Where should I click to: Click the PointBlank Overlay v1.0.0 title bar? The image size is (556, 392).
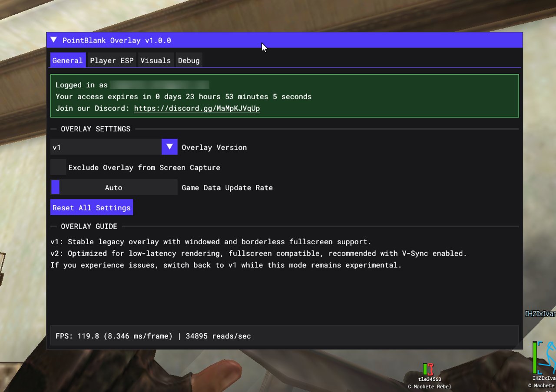(x=285, y=40)
